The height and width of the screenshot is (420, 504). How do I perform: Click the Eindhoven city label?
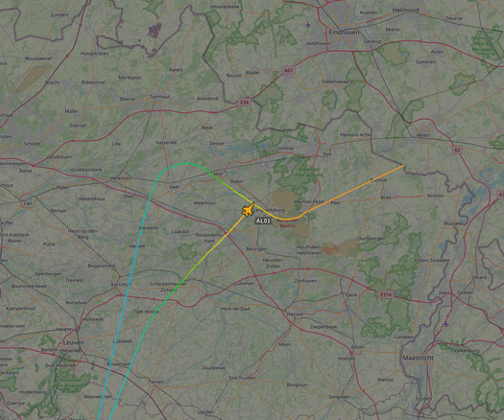click(344, 33)
